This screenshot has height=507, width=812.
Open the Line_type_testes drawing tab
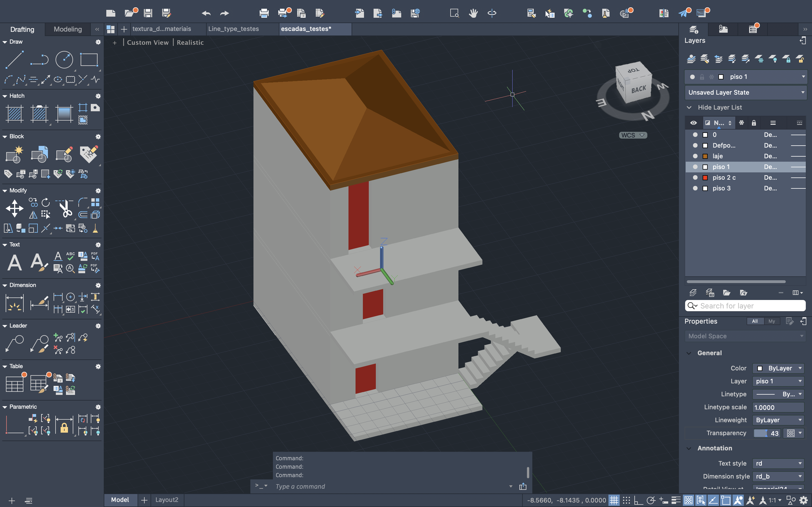233,29
